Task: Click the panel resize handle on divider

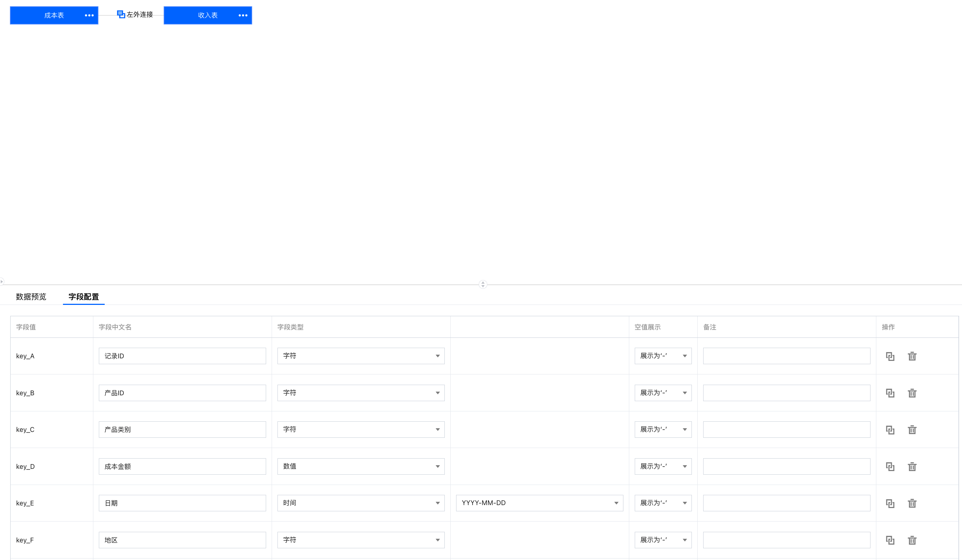Action: [x=483, y=284]
